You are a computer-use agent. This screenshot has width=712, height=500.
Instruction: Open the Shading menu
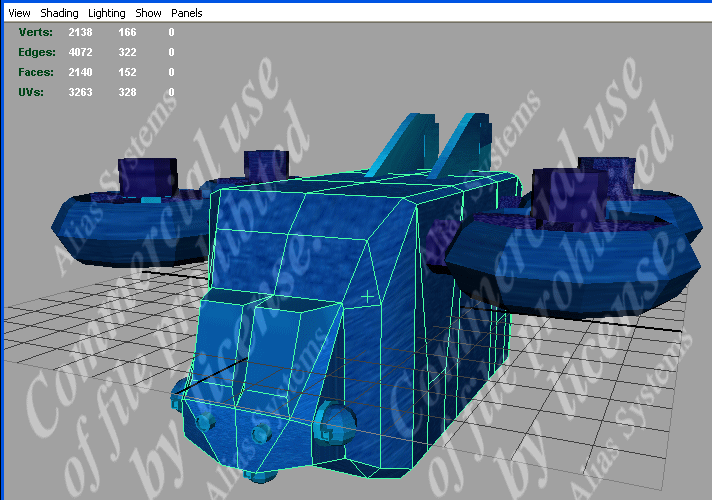pos(59,13)
